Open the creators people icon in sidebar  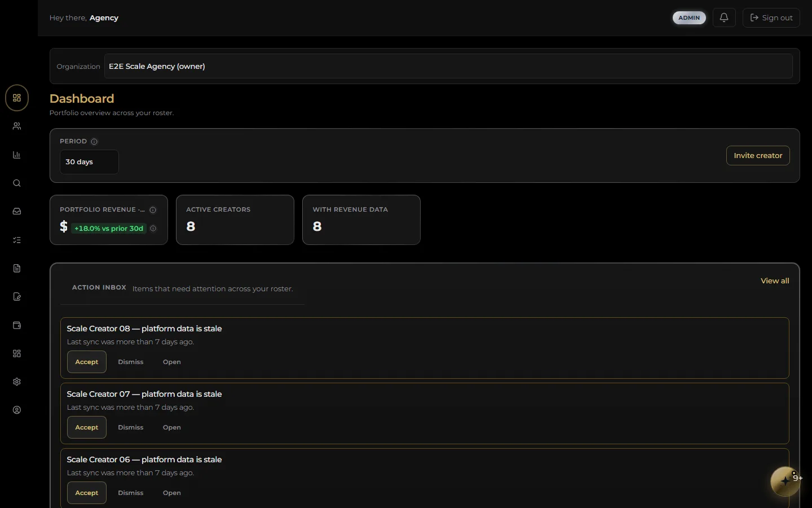pos(17,126)
